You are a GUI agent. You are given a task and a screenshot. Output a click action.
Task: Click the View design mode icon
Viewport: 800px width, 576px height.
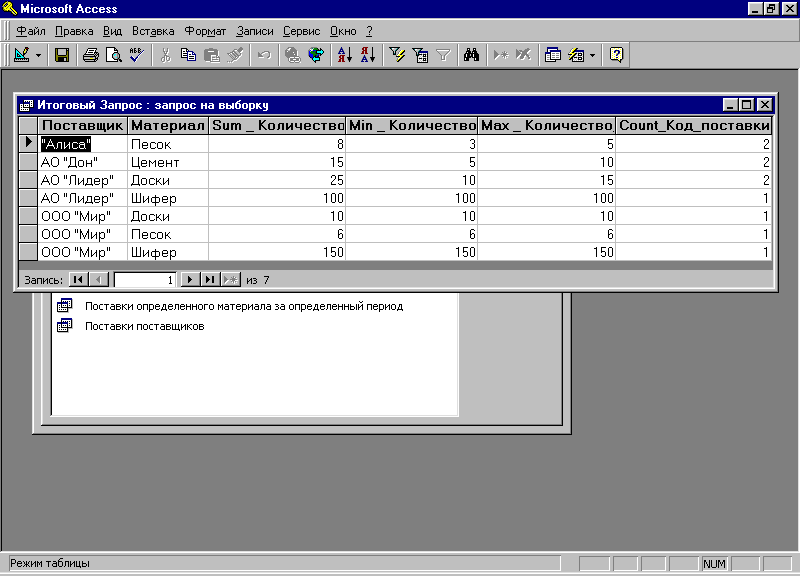22,55
